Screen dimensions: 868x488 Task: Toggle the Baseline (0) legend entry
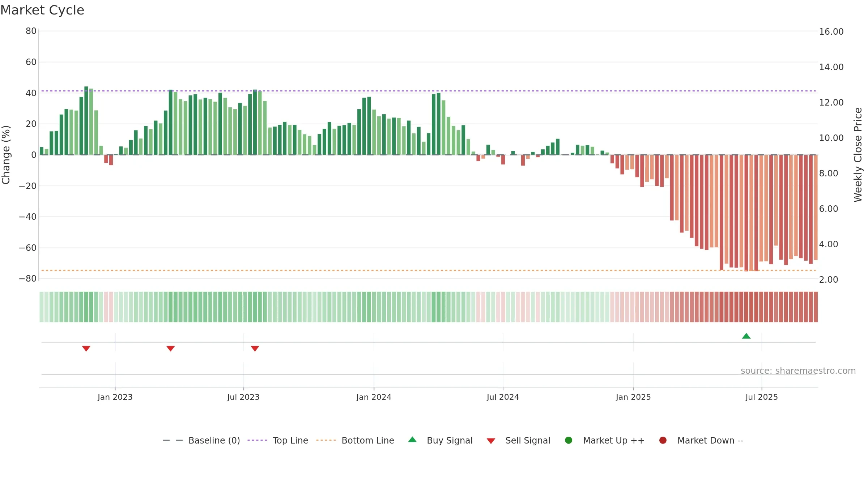pyautogui.click(x=201, y=440)
